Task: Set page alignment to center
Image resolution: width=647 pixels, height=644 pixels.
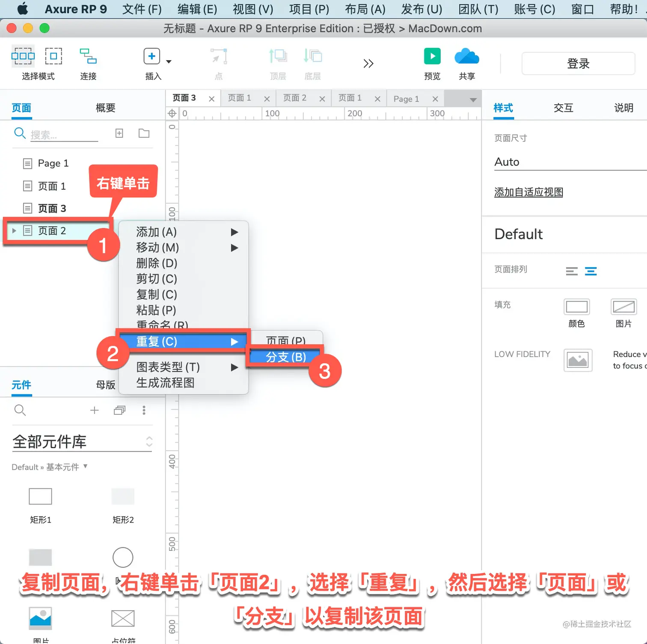Action: point(591,271)
